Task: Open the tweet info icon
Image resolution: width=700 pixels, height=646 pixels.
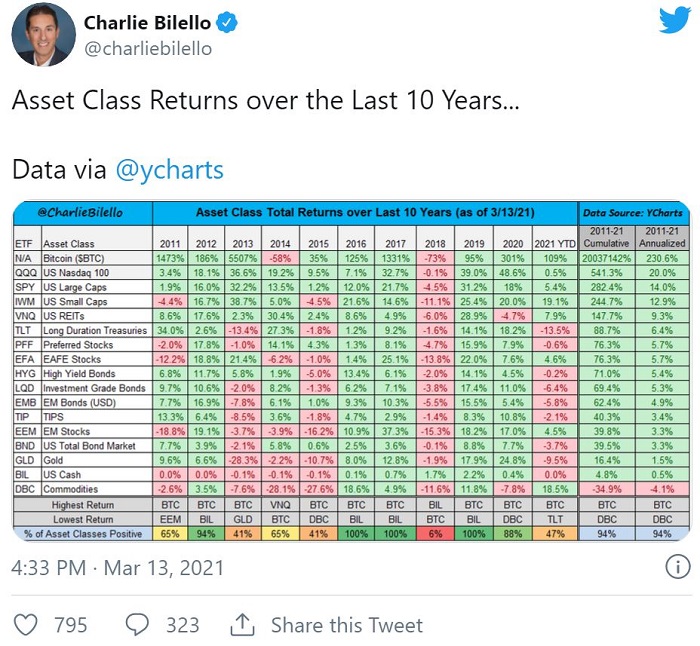Action: [677, 568]
